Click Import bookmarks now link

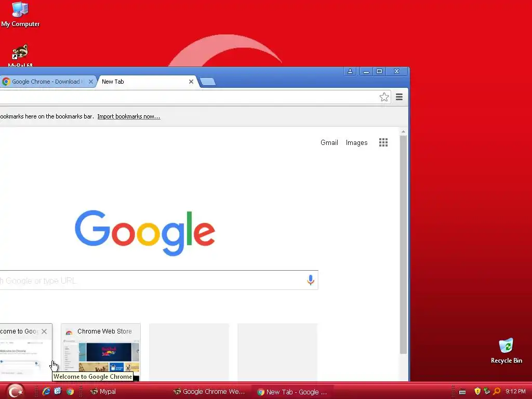click(129, 116)
